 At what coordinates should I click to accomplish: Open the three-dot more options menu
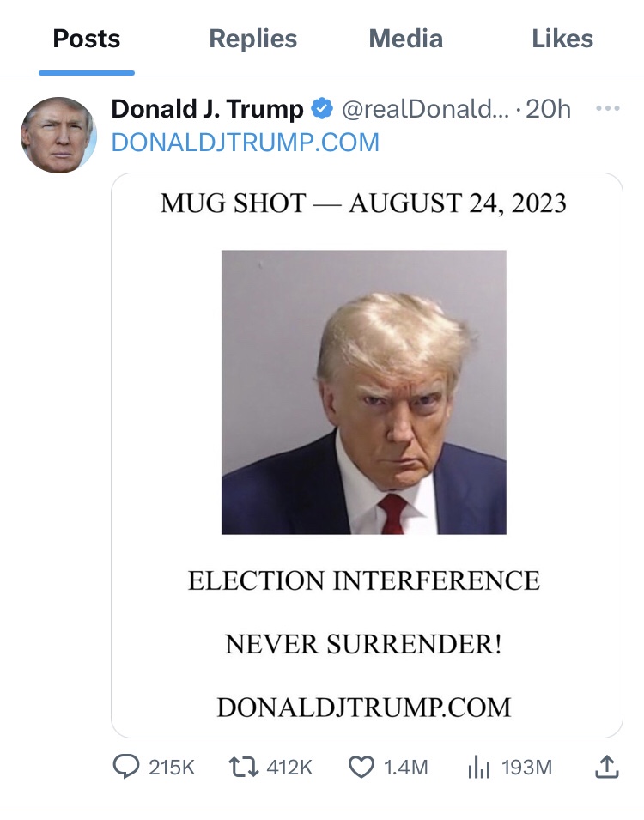coord(606,109)
